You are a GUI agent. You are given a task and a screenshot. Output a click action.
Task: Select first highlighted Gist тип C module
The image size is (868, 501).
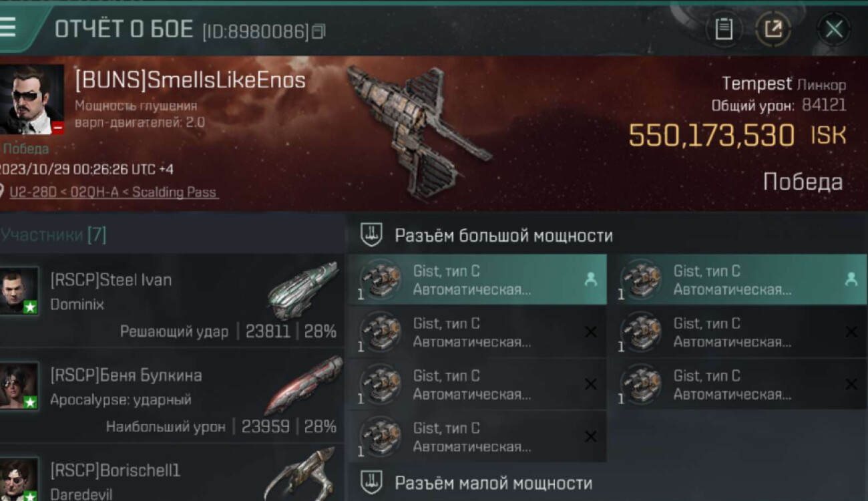[477, 280]
